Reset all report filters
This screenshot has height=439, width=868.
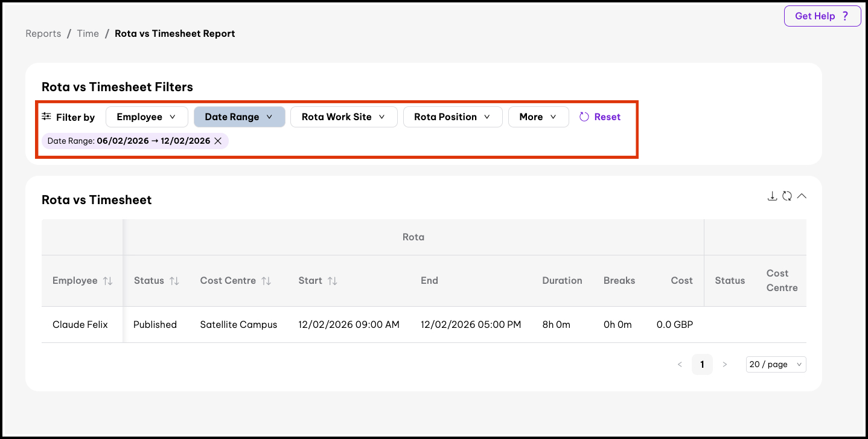coord(600,117)
